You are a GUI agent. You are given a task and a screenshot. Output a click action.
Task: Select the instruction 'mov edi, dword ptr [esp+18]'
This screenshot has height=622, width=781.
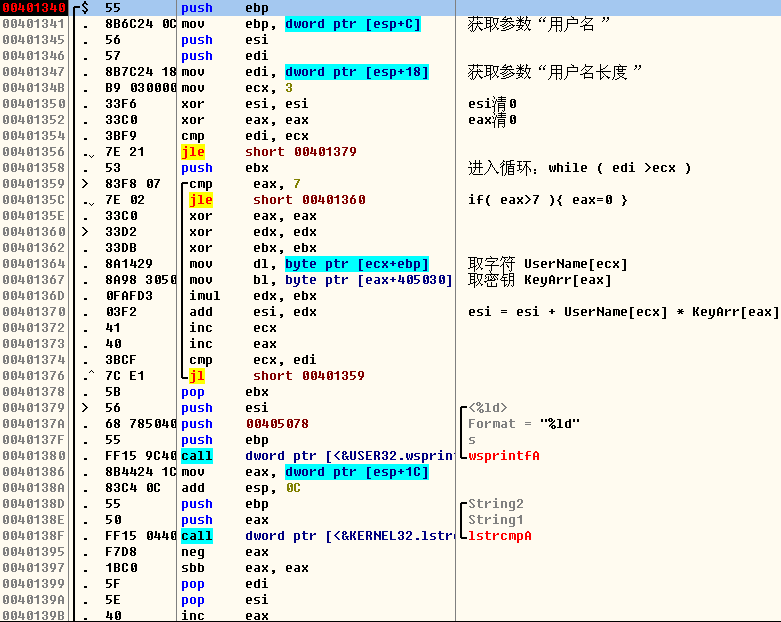coord(305,72)
